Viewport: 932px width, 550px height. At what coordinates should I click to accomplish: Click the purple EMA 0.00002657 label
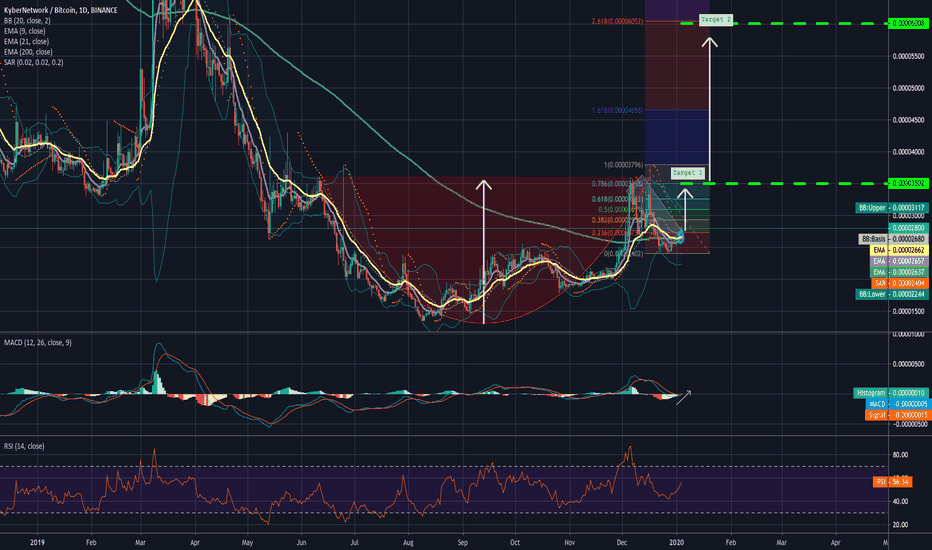(899, 261)
